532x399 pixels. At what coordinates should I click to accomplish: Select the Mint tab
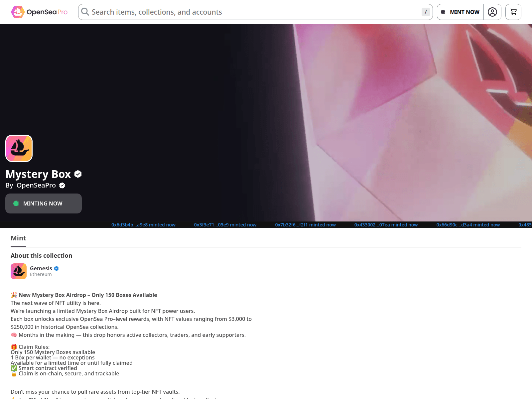[18, 238]
